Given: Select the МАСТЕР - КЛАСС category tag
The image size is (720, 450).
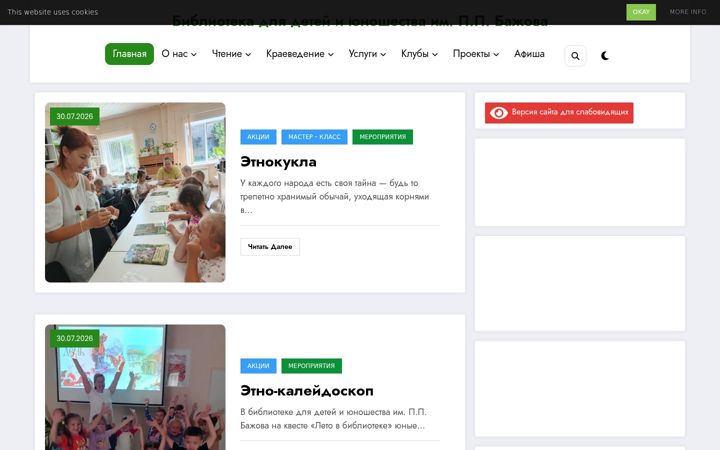Looking at the screenshot, I should click(x=315, y=137).
